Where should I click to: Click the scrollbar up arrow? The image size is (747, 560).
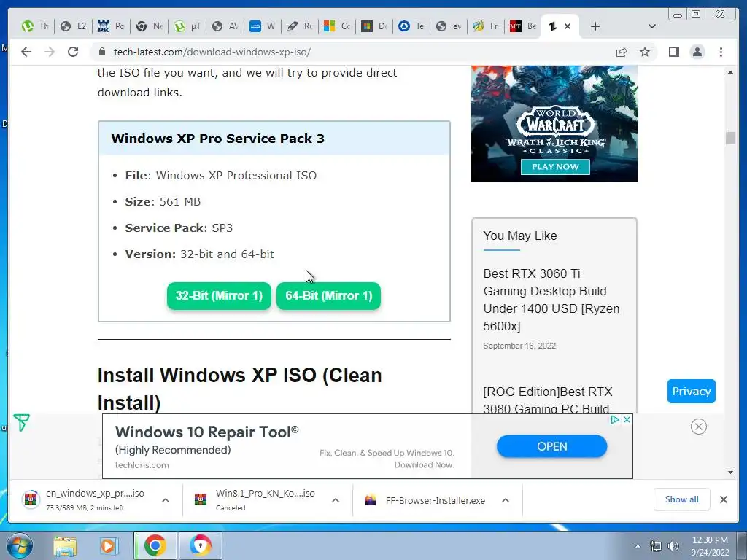click(x=730, y=72)
